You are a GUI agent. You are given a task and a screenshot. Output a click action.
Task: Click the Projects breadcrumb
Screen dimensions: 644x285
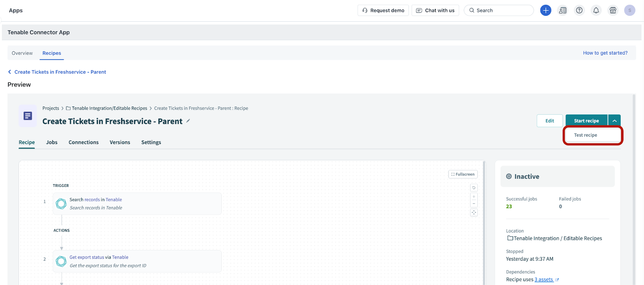(51, 108)
